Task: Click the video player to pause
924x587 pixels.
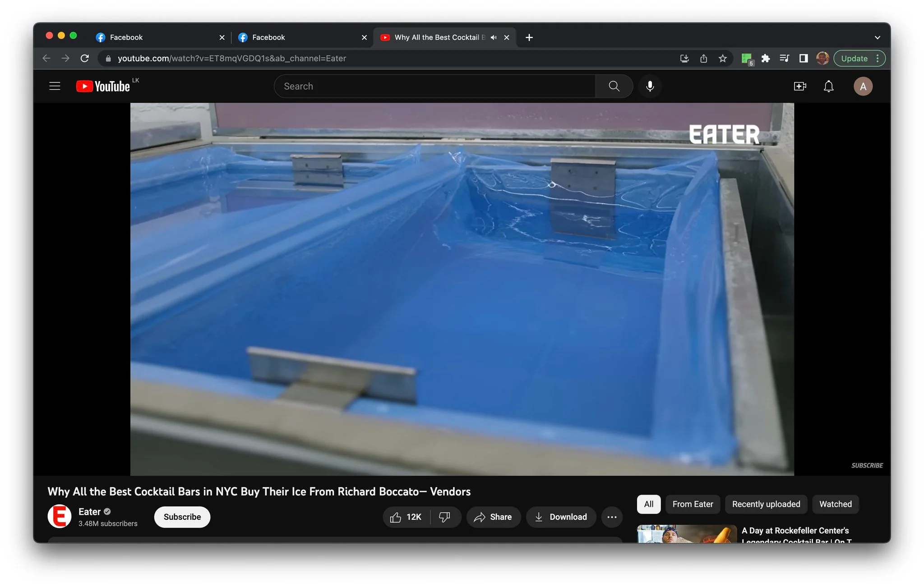Action: pos(462,289)
